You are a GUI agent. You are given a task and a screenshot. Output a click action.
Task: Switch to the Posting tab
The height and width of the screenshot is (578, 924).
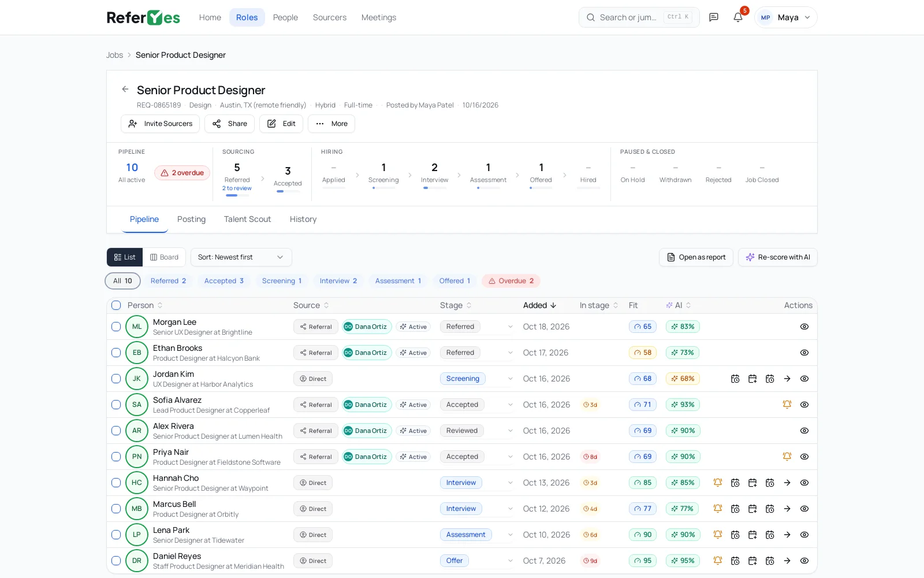tap(191, 219)
